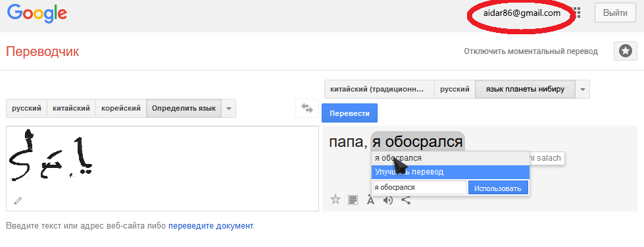Open the phrasebook star icon
The image size is (644, 247).
[626, 51]
